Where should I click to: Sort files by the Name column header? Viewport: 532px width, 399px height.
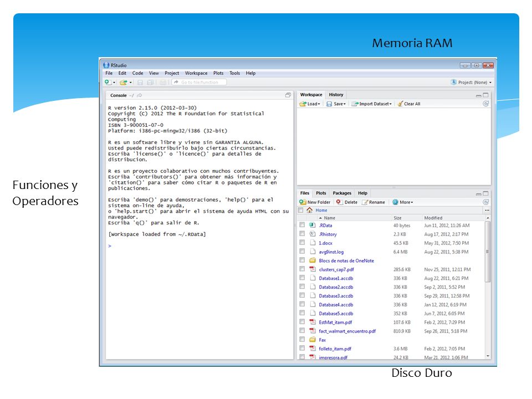coord(329,218)
